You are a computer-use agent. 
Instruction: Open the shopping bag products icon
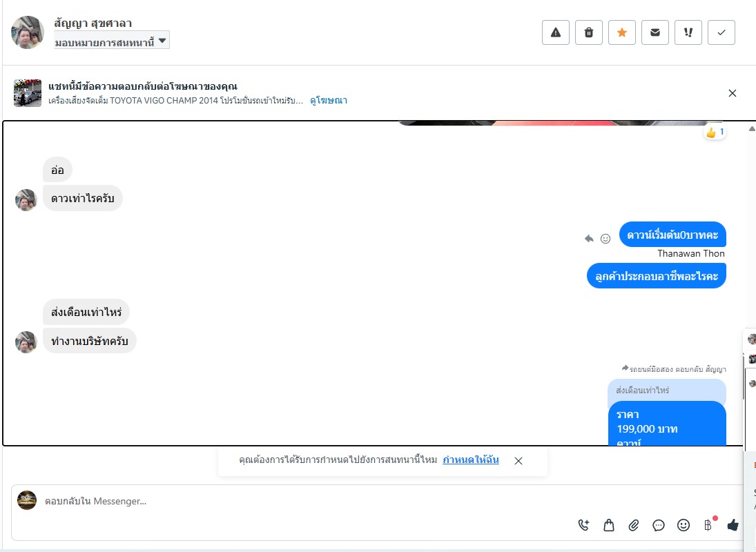click(609, 525)
